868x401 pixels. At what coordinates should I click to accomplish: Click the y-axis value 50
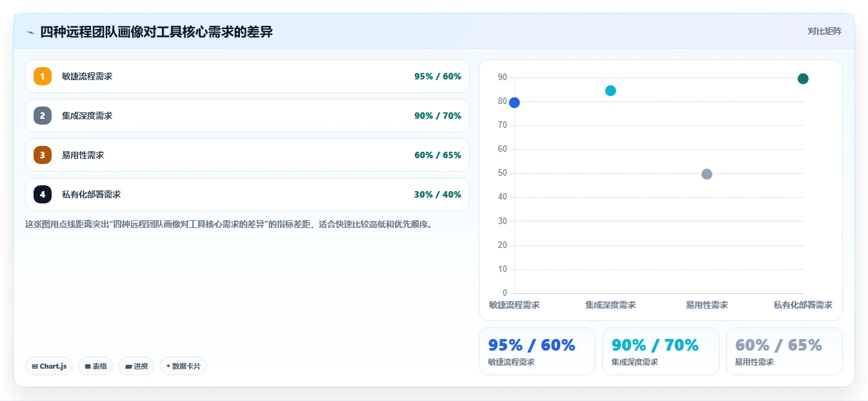pos(503,173)
